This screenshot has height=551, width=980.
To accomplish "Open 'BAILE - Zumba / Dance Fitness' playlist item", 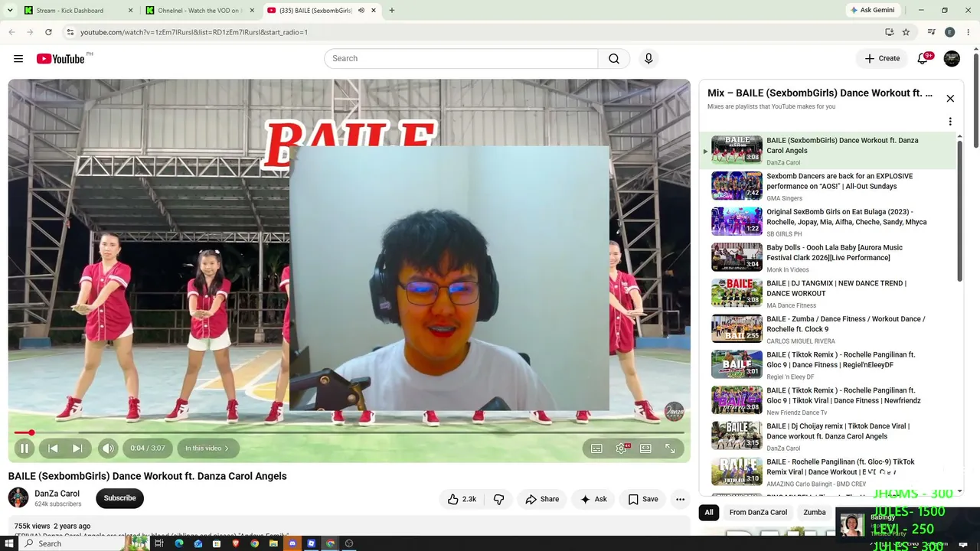I will [829, 329].
